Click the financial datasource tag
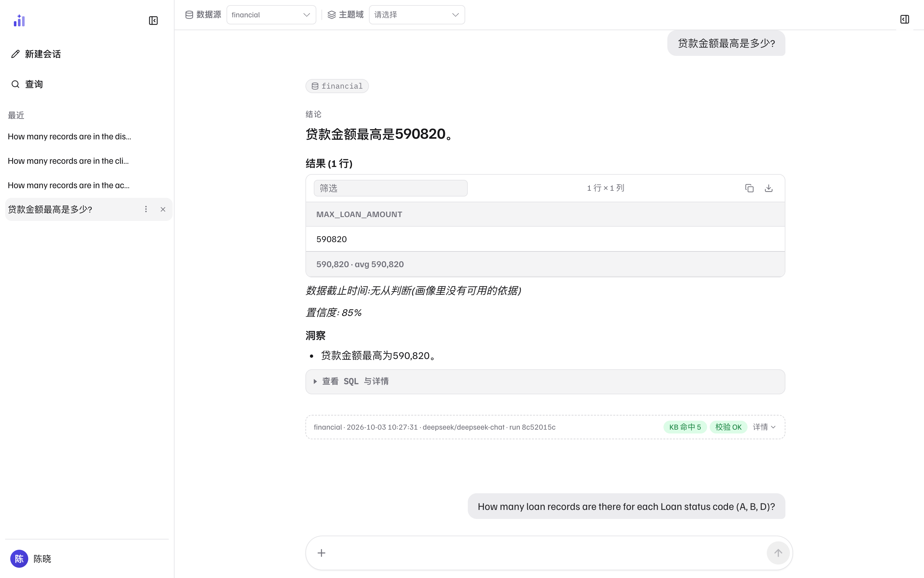This screenshot has width=924, height=578. pos(337,86)
